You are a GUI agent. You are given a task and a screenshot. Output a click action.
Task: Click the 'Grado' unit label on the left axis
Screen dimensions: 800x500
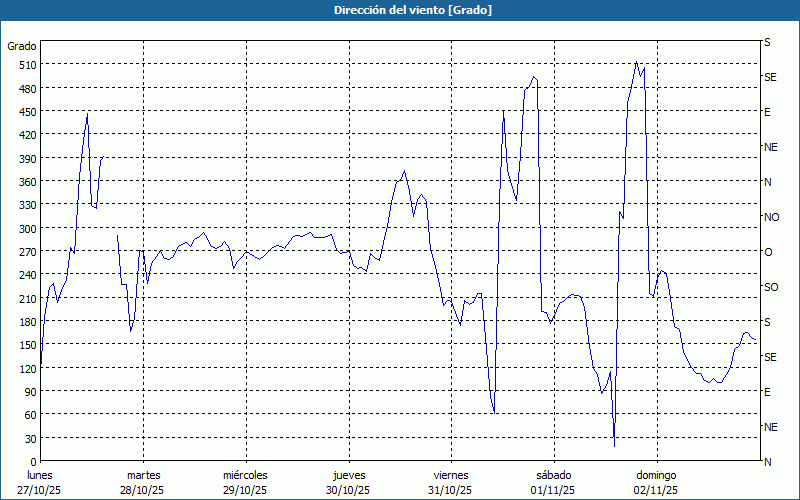(22, 46)
